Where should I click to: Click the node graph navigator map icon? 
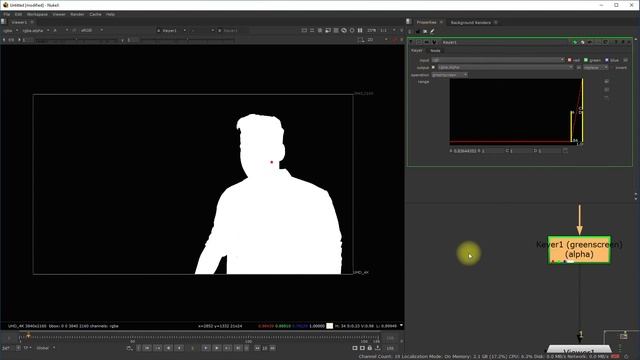point(623,336)
